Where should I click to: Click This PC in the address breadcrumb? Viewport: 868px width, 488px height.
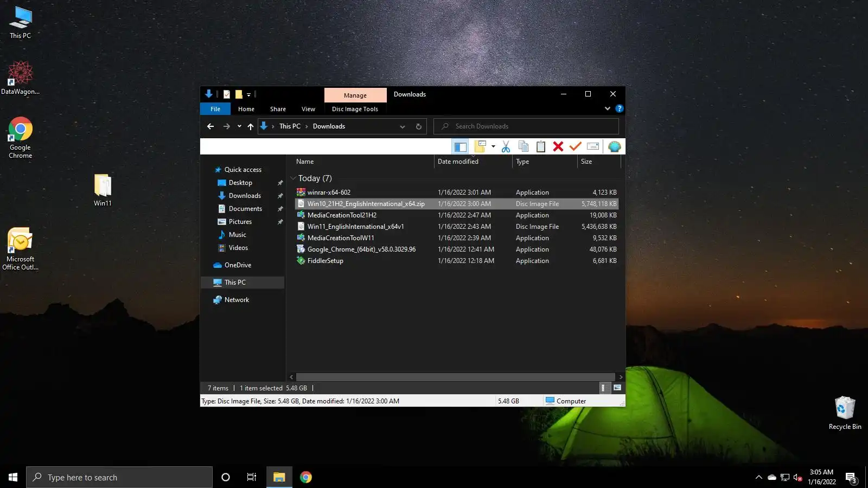click(x=290, y=126)
